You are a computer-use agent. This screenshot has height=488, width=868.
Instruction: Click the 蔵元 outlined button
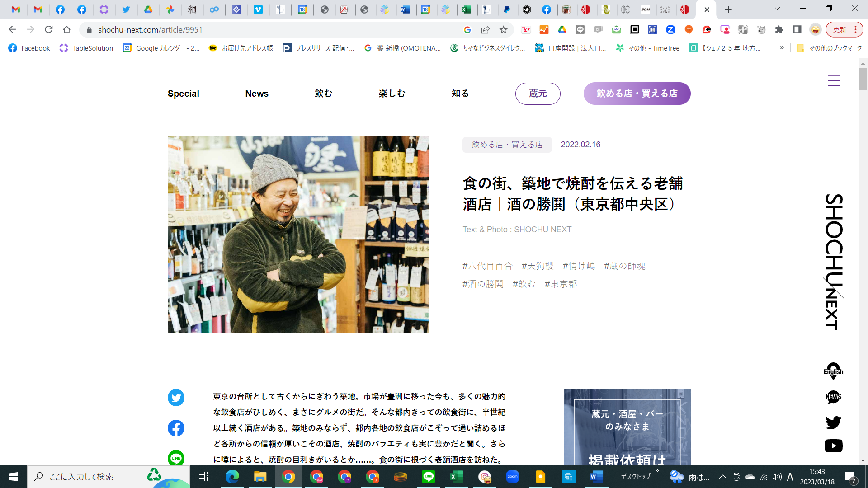click(538, 94)
